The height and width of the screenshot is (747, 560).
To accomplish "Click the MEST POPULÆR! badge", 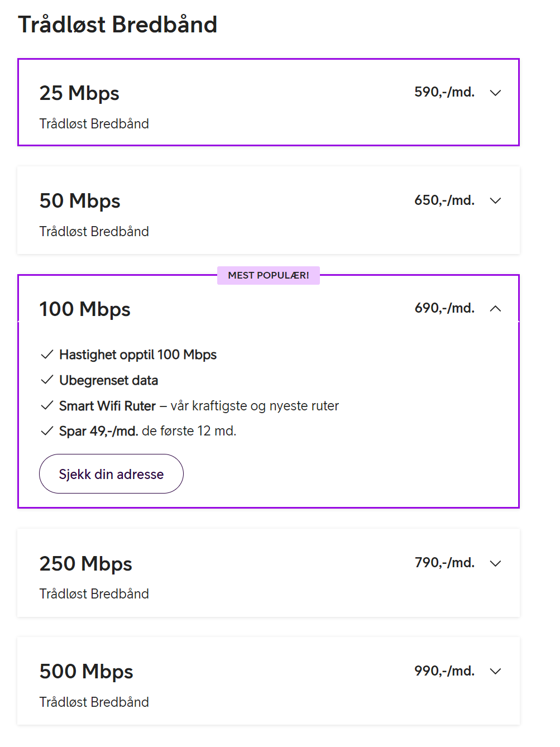I will [269, 275].
